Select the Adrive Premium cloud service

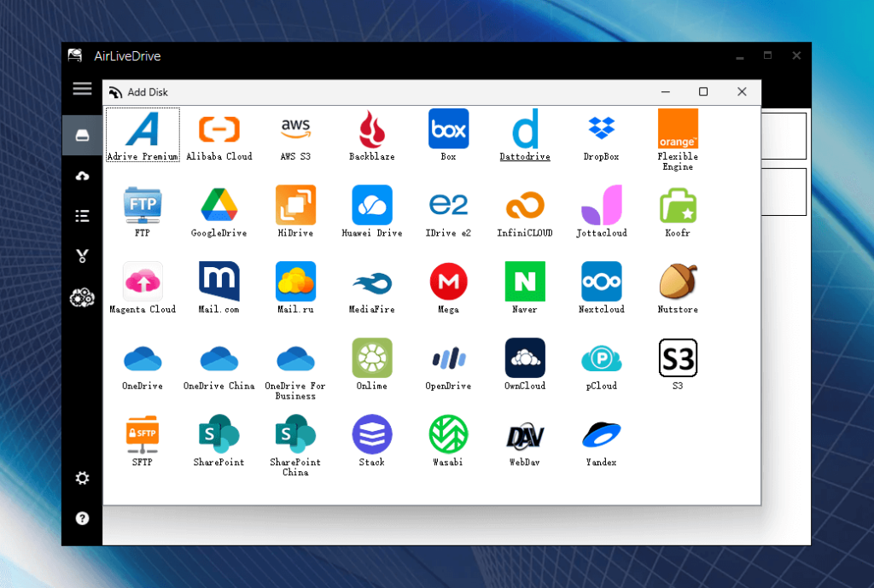point(143,135)
